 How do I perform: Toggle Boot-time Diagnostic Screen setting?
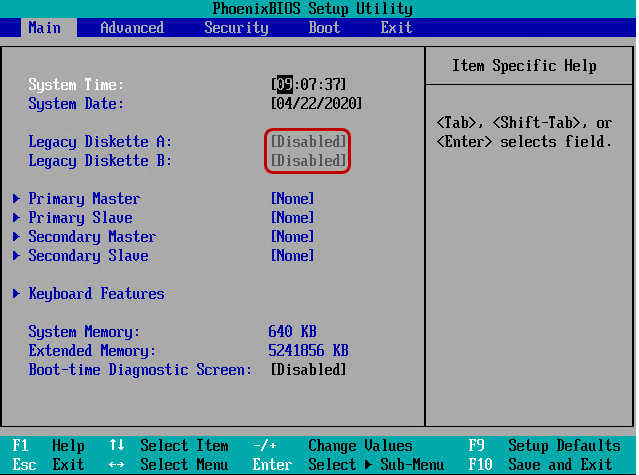[x=308, y=370]
